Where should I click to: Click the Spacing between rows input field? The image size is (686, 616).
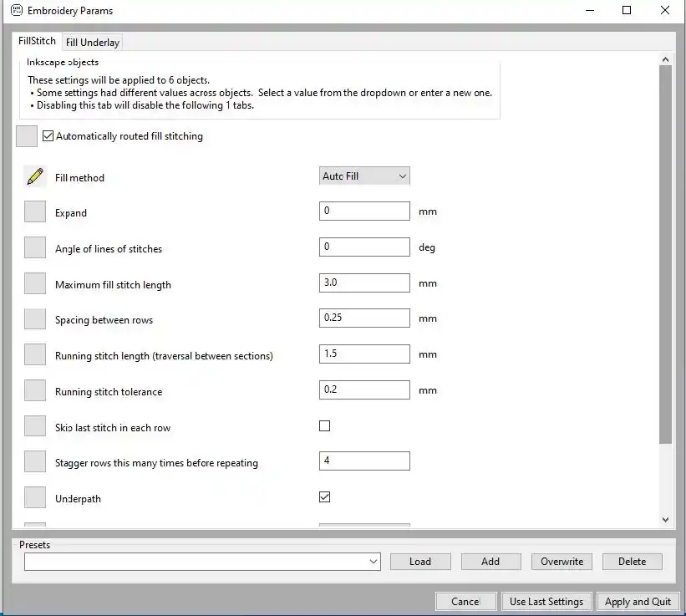[x=364, y=318]
